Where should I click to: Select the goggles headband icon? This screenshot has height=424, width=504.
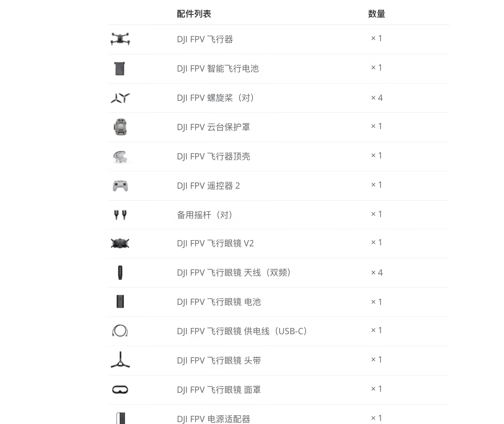pos(120,360)
